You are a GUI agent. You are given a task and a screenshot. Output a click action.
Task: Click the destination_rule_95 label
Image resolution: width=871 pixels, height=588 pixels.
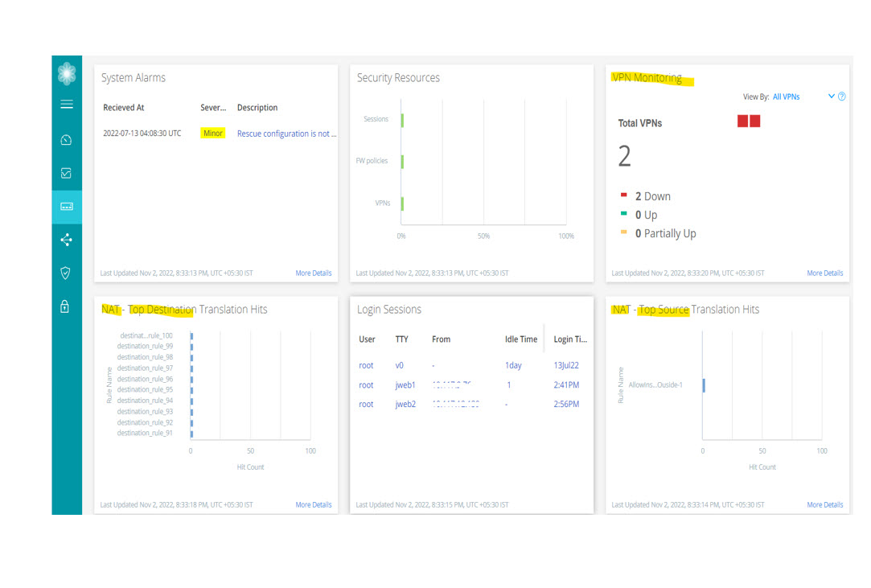click(145, 389)
